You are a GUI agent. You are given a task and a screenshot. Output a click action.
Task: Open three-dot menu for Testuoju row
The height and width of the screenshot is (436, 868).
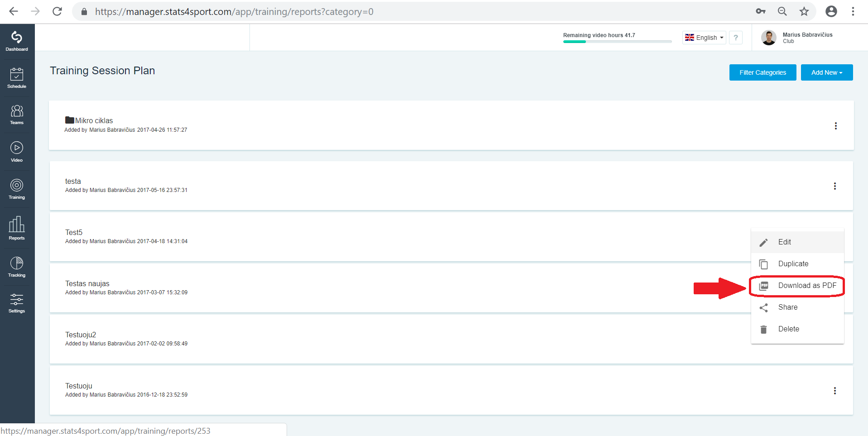point(835,391)
